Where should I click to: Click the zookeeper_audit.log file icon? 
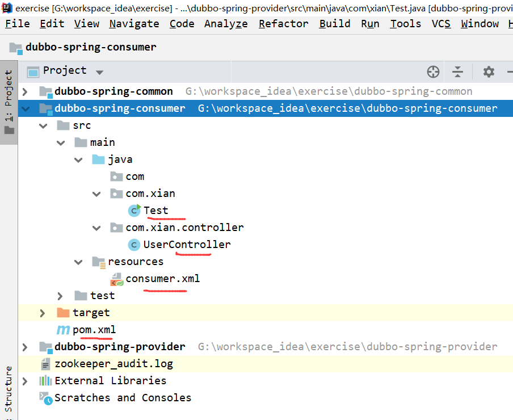click(x=45, y=364)
